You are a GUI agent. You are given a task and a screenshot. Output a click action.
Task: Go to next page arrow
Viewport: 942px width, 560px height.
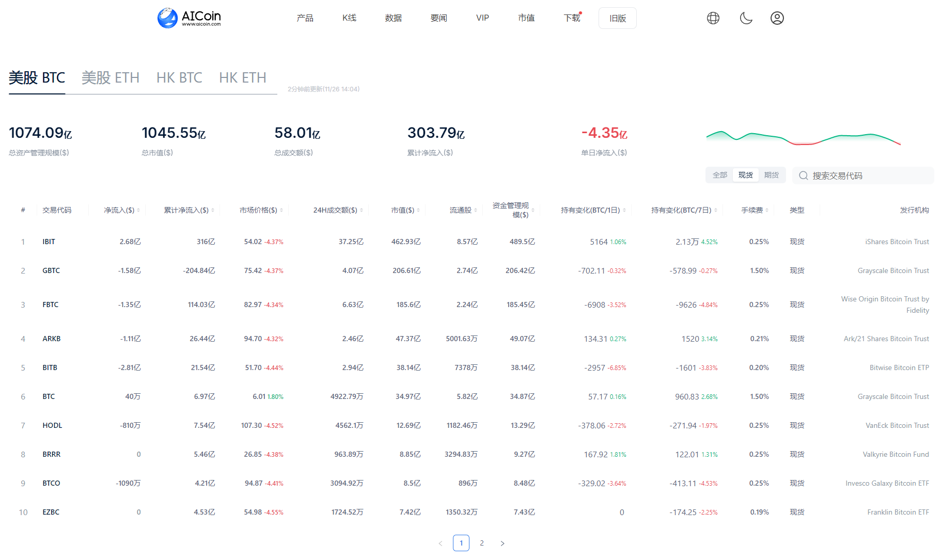point(503,543)
